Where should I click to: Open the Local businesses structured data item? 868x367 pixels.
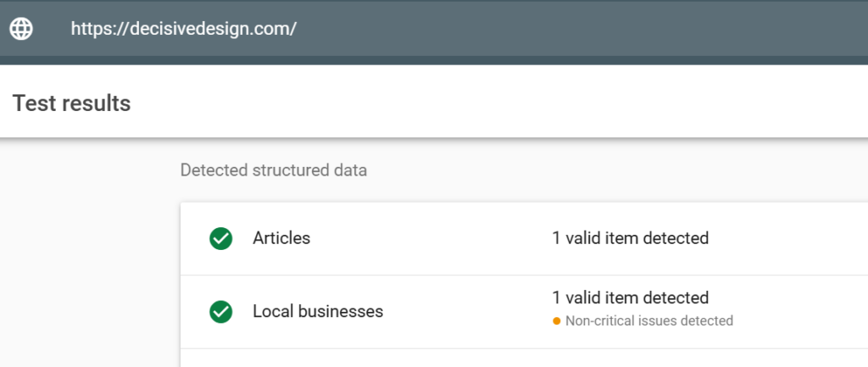[x=318, y=312]
